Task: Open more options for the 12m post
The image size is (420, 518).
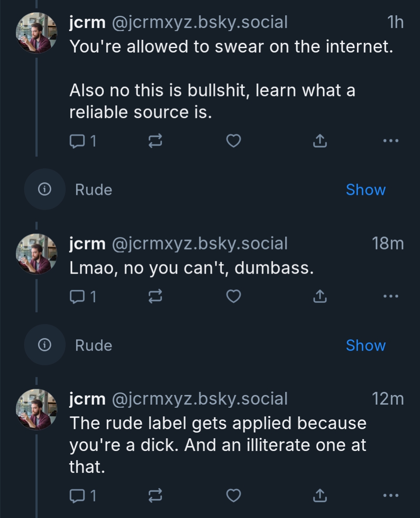Action: click(x=391, y=496)
